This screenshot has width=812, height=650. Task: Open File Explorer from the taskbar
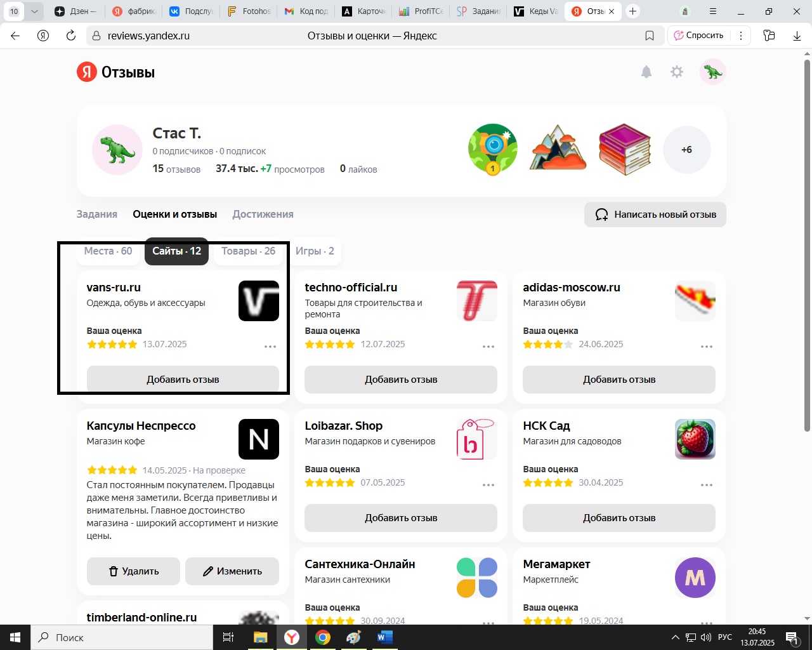pos(261,637)
